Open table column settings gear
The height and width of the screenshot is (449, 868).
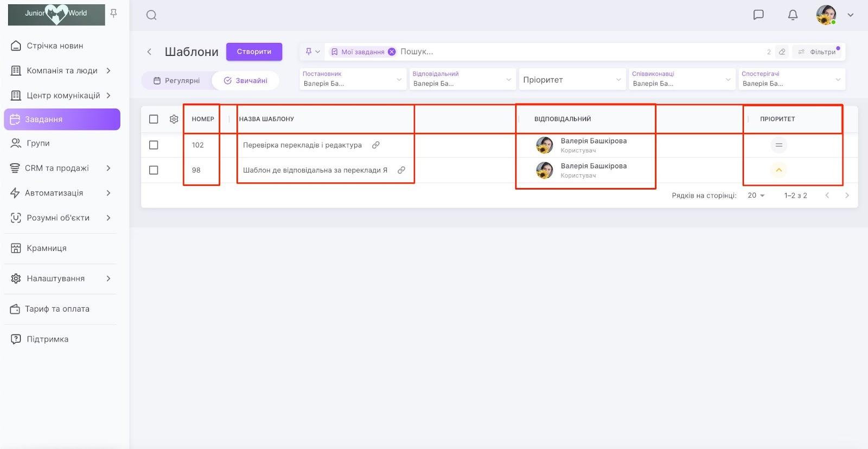click(174, 119)
